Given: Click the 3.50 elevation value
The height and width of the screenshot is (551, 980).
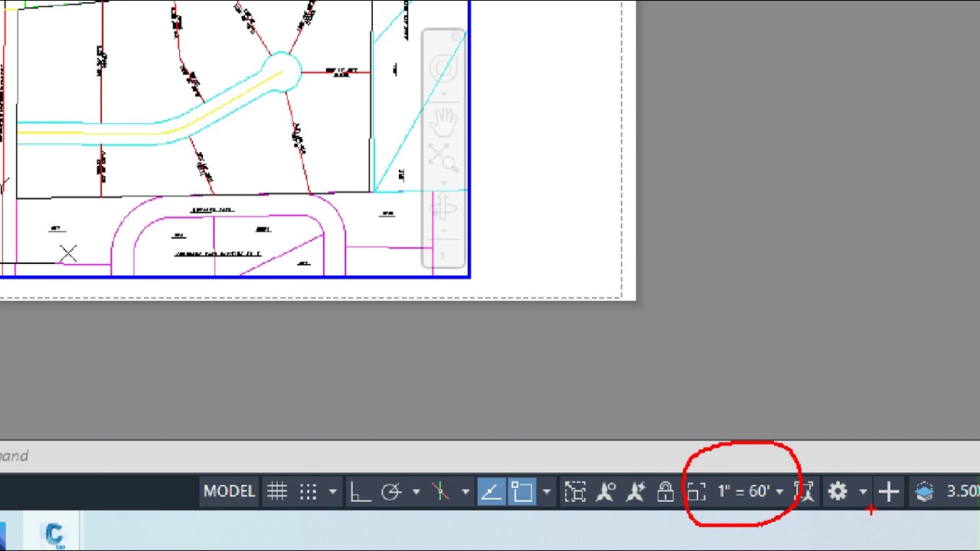Looking at the screenshot, I should pyautogui.click(x=962, y=491).
